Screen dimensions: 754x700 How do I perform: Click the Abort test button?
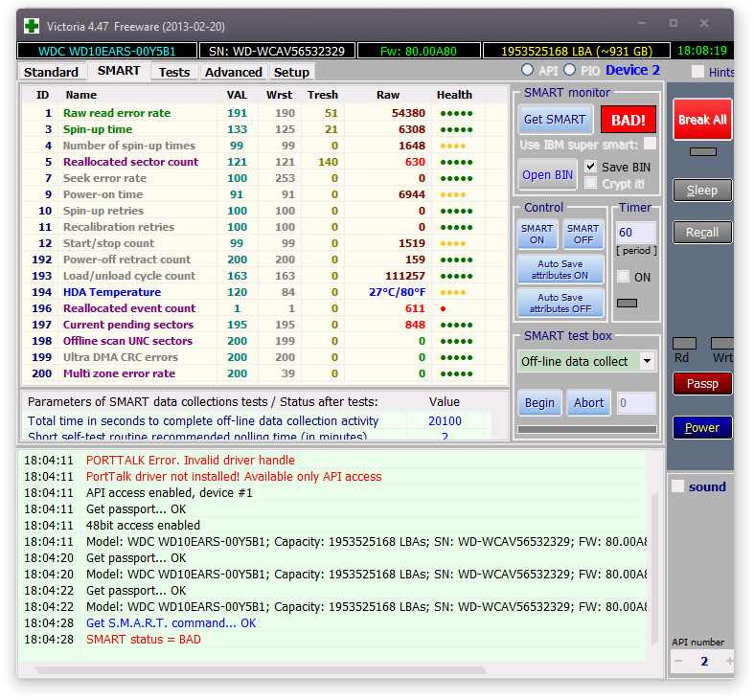[x=588, y=403]
